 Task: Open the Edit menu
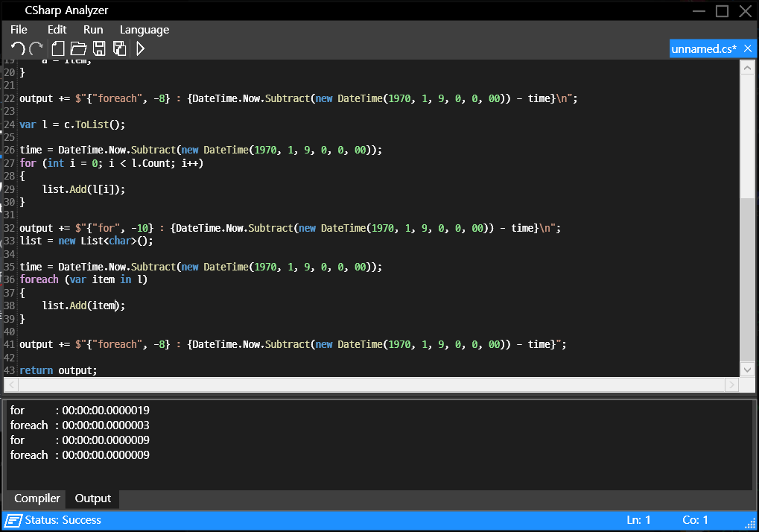[57, 30]
